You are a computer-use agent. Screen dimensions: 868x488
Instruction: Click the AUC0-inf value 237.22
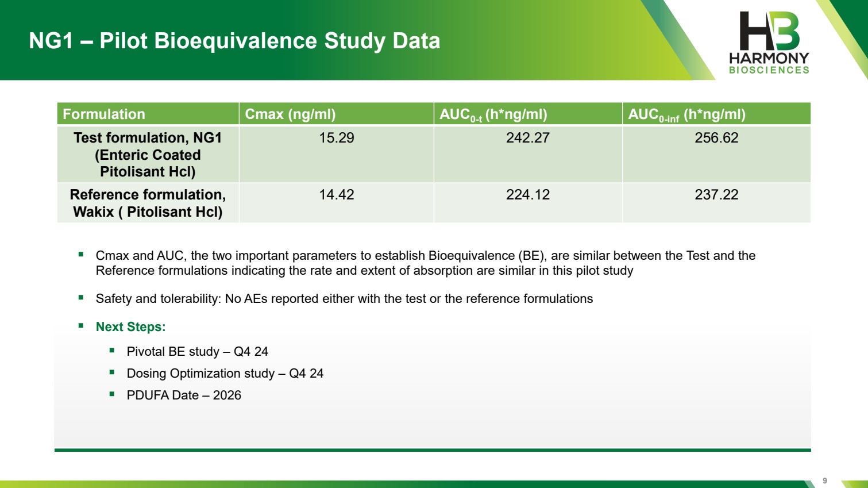716,195
